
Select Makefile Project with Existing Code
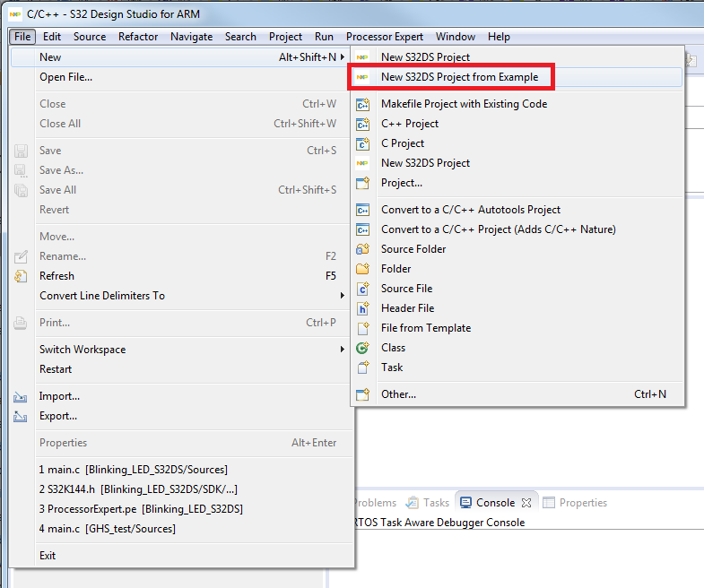(517, 104)
